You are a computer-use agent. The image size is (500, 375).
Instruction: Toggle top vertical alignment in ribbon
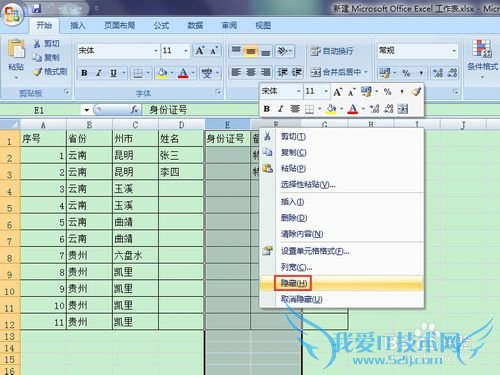click(x=236, y=51)
